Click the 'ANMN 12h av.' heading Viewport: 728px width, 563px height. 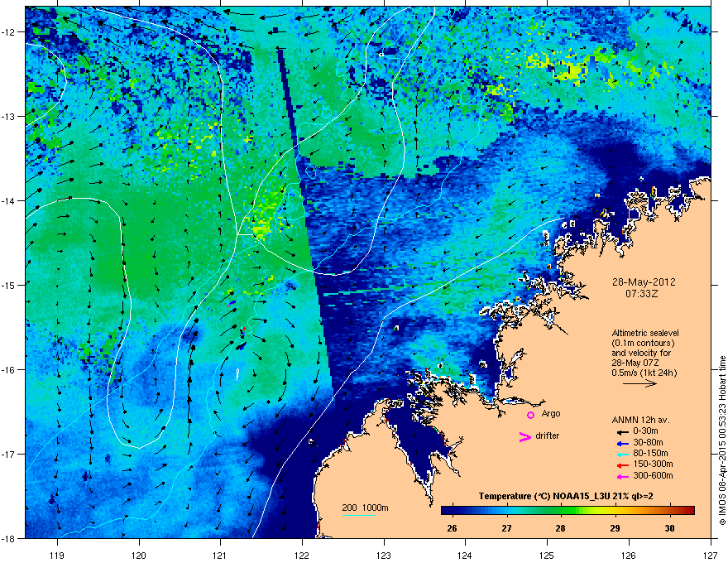click(x=640, y=420)
